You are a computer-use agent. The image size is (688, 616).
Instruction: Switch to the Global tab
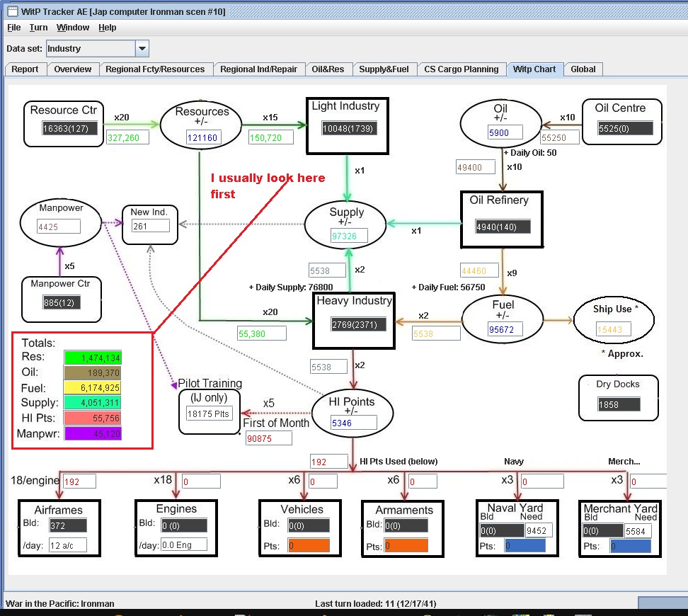583,69
